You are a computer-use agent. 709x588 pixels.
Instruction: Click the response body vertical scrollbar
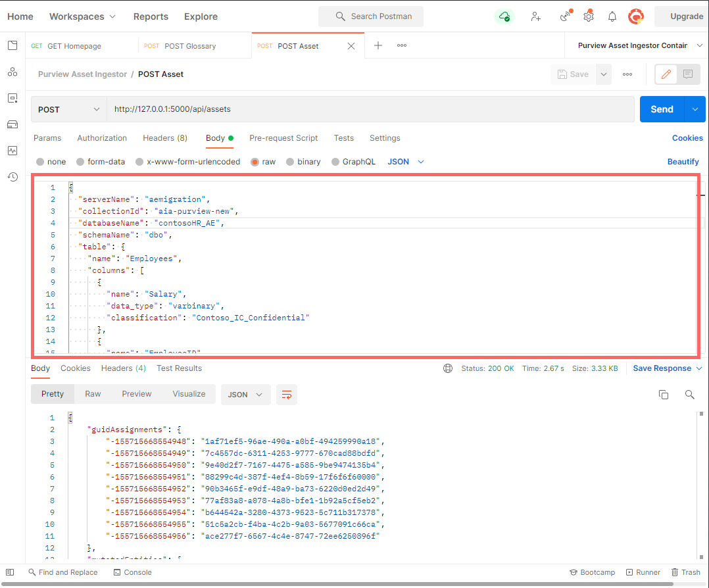701,485
